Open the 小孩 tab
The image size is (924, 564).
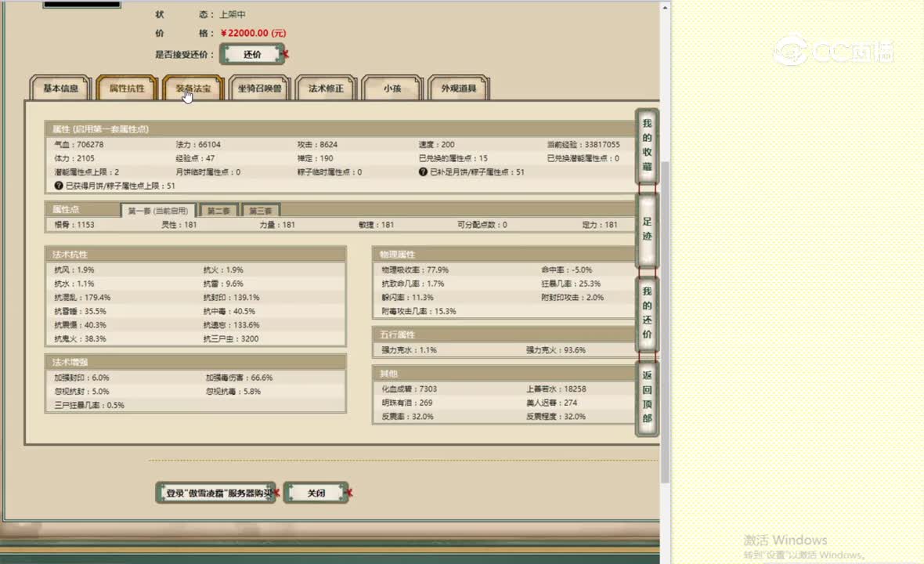392,88
